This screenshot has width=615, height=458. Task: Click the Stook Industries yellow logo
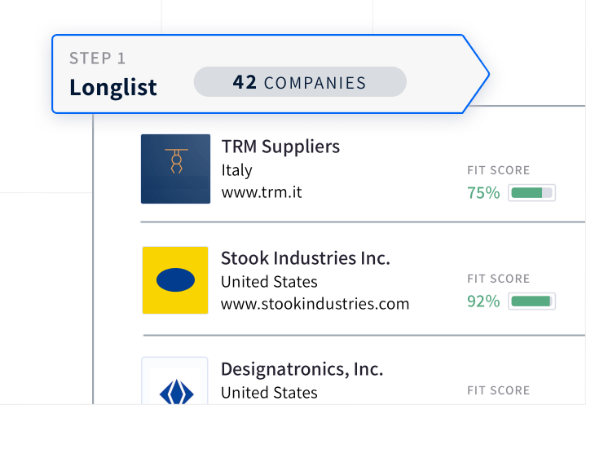pos(175,281)
